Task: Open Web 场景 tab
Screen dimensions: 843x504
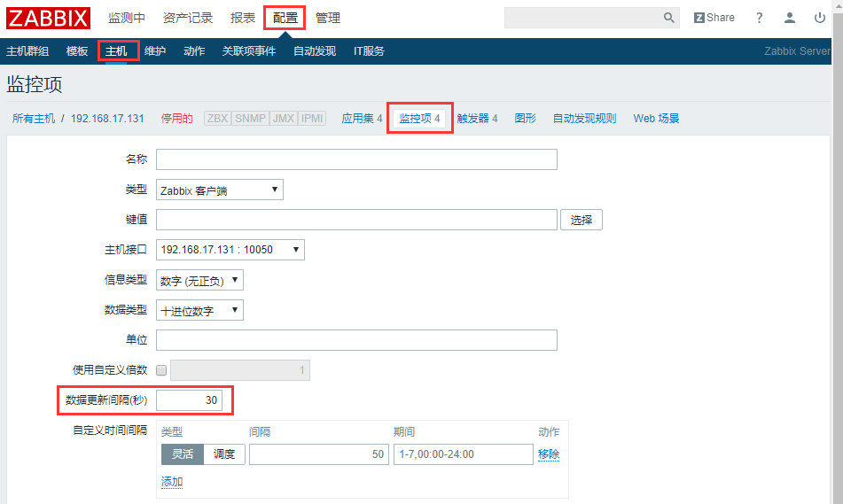Action: click(656, 118)
